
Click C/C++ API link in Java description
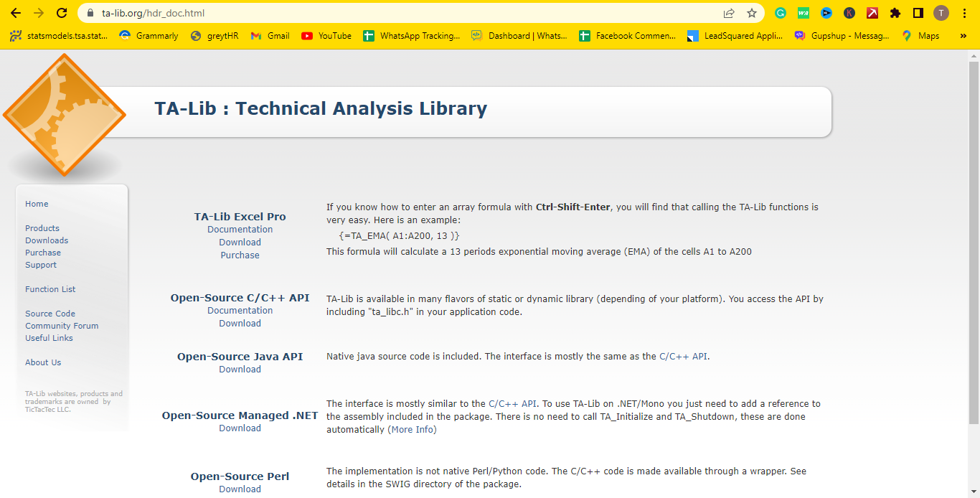(x=683, y=356)
